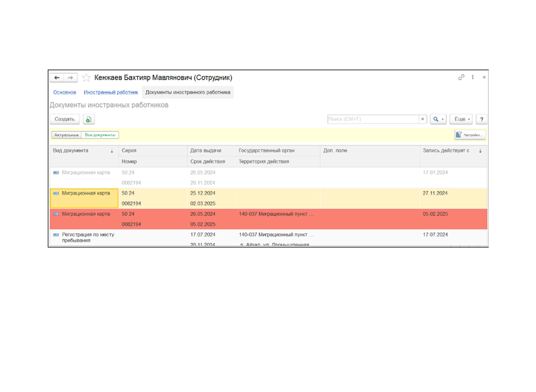Viewport: 536px width, 392px height.
Task: Focus the Поиск (Ctrl+F) field
Action: (373, 119)
